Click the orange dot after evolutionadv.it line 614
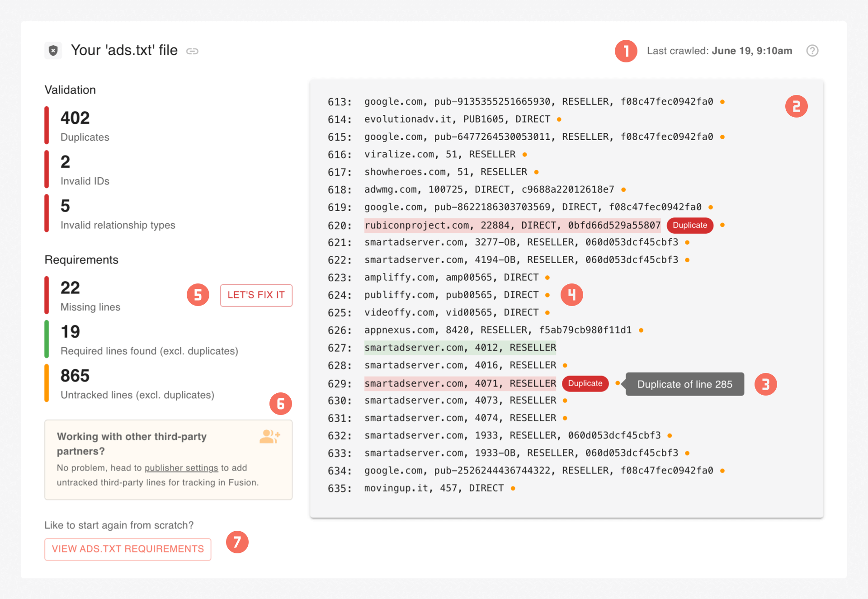 click(x=559, y=119)
